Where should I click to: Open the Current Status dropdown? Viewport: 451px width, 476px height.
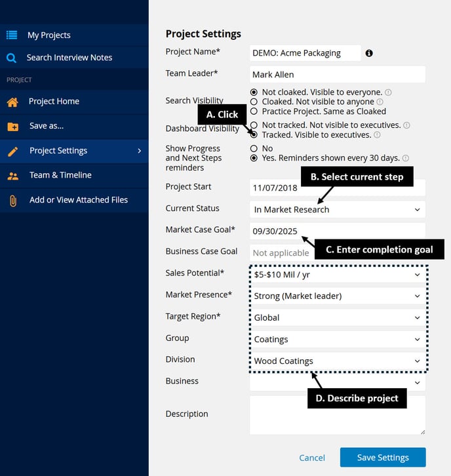338,209
